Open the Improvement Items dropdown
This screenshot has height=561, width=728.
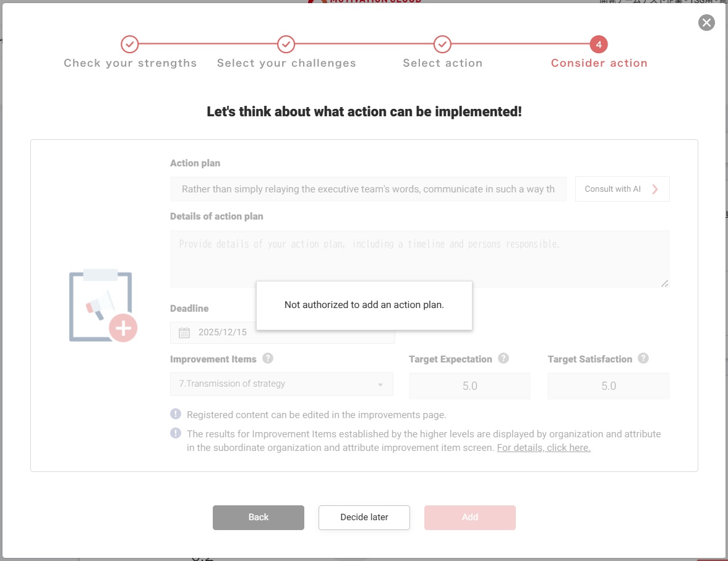click(281, 384)
